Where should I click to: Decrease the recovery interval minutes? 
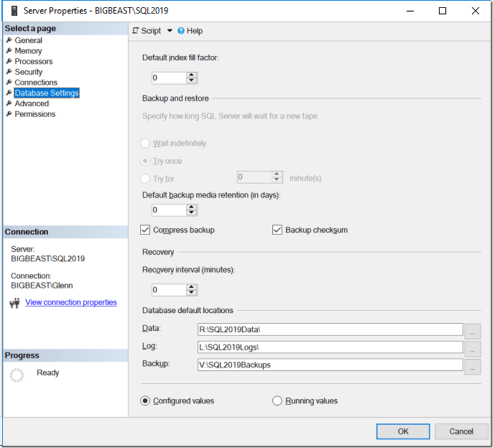(x=192, y=293)
